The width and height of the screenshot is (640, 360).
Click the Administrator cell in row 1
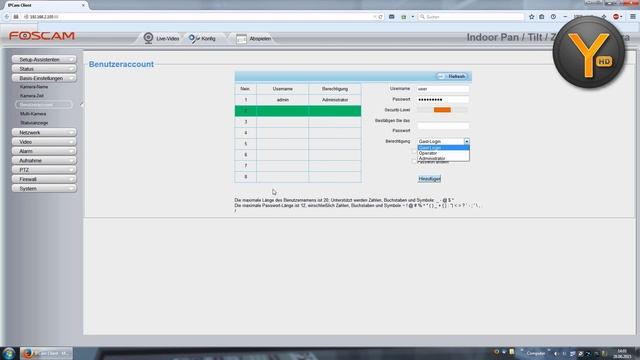pyautogui.click(x=335, y=100)
